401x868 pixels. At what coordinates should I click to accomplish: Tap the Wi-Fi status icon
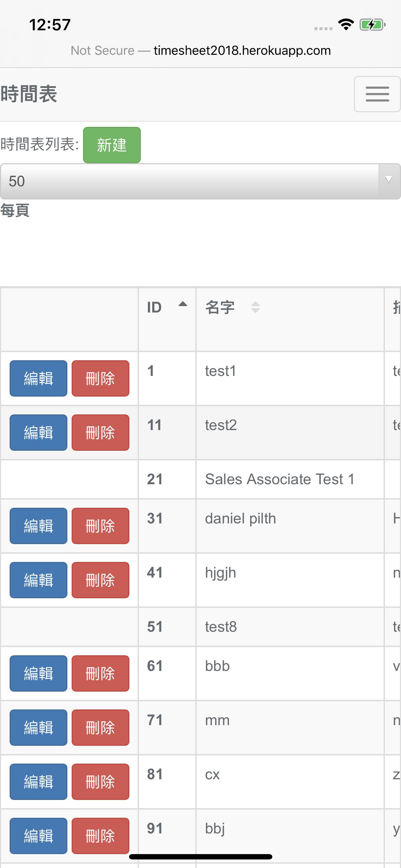[345, 25]
